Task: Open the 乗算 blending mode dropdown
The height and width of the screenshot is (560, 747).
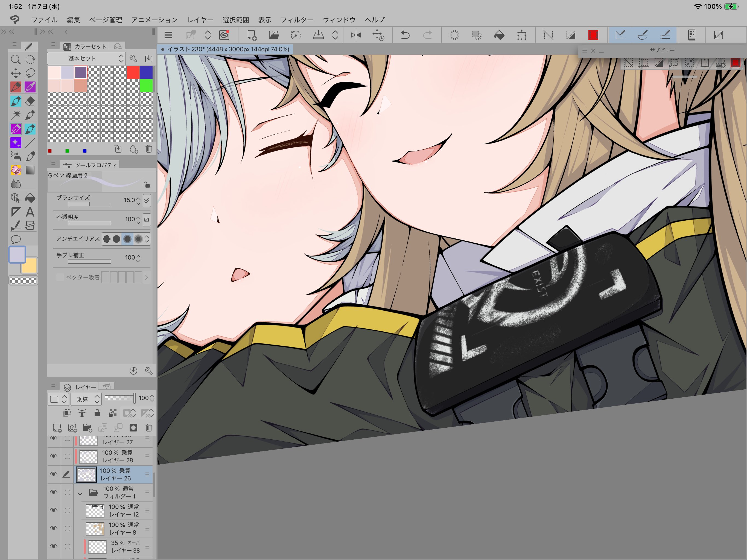Action: [86, 399]
